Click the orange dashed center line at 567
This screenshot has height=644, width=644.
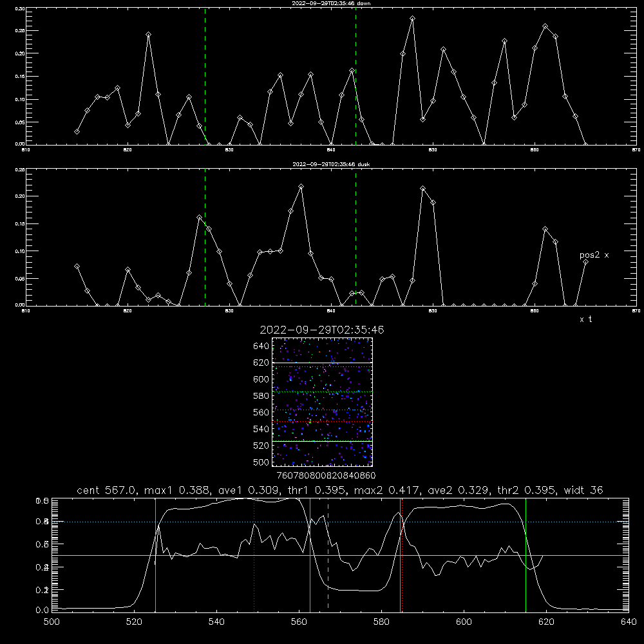pos(328,554)
